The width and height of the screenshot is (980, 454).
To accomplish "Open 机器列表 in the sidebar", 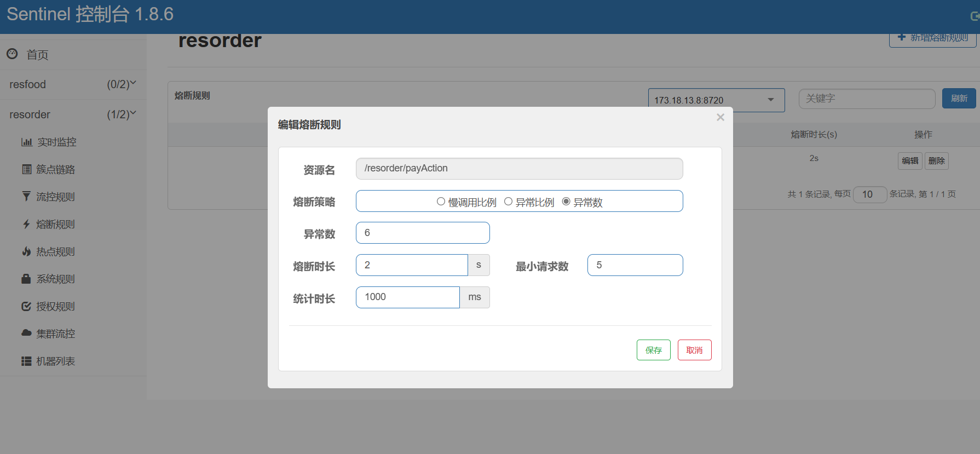I will click(55, 361).
